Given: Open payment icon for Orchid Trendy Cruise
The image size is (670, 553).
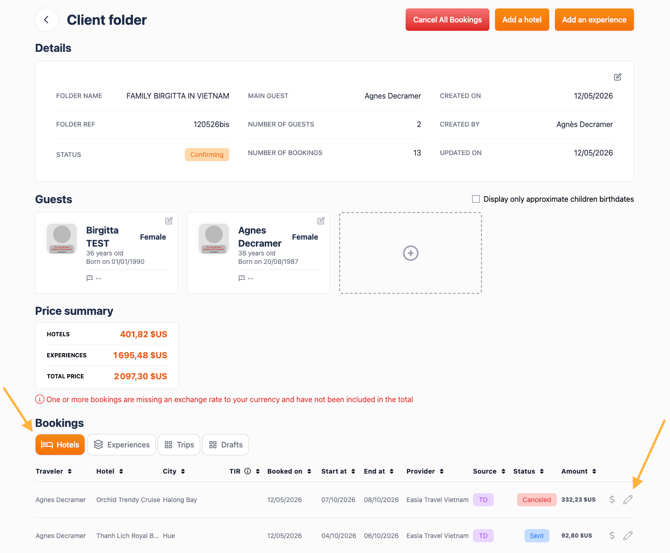Looking at the screenshot, I should [x=612, y=500].
